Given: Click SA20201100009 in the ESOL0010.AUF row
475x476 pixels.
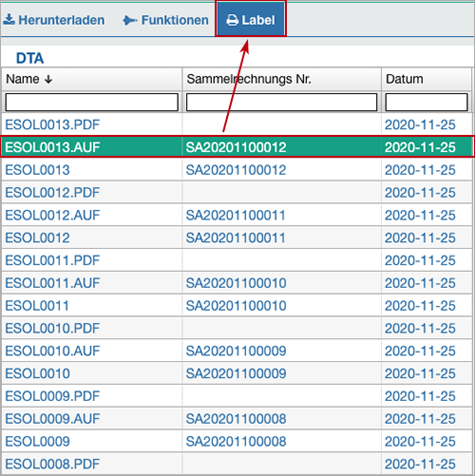Looking at the screenshot, I should (x=236, y=351).
